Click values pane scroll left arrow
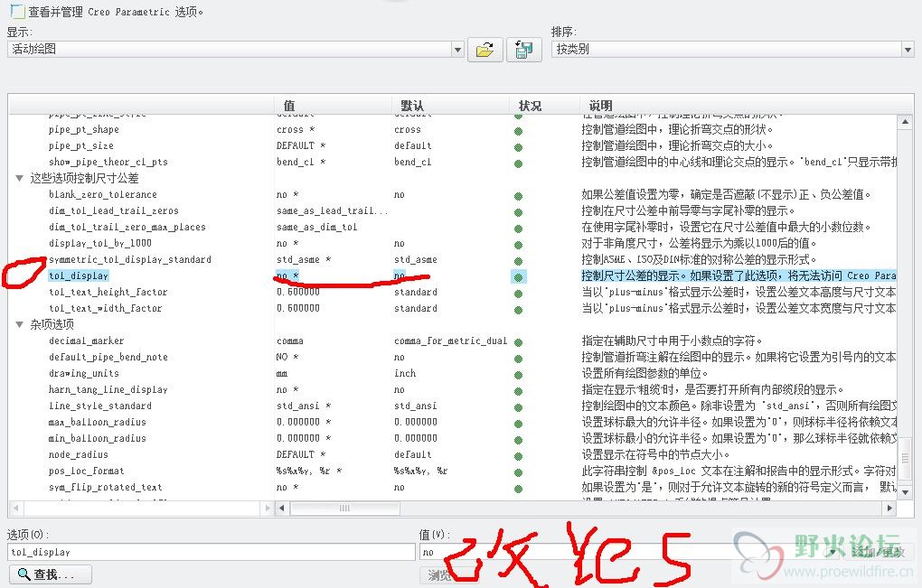 282,508
